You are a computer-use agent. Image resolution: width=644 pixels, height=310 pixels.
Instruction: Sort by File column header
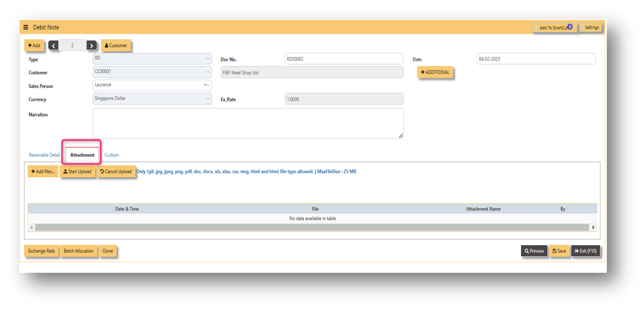(x=315, y=209)
